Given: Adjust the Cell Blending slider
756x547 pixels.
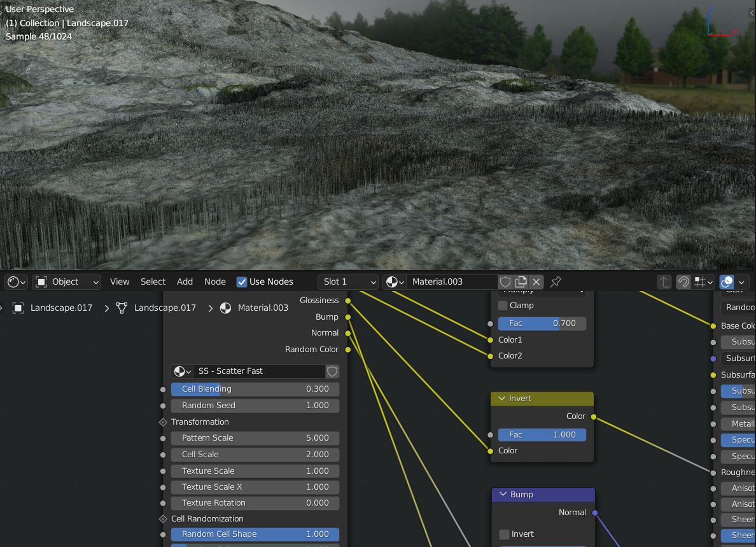Looking at the screenshot, I should point(255,389).
